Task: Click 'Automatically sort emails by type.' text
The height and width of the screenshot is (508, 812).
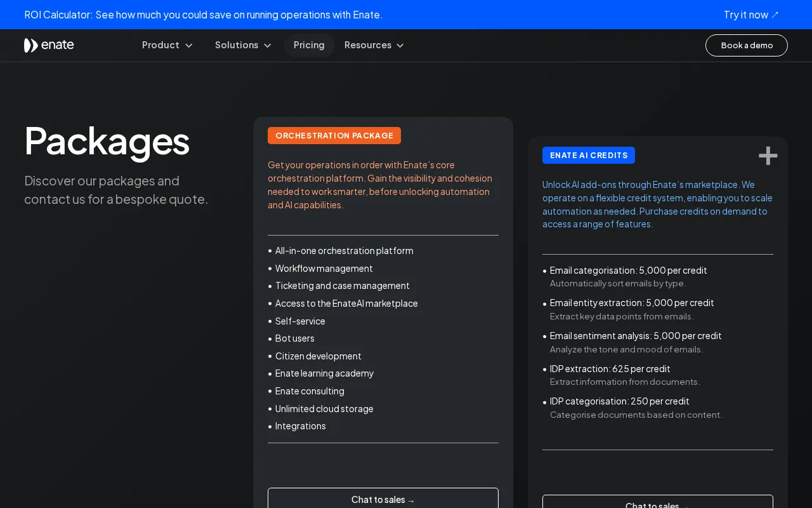Action: tap(618, 284)
